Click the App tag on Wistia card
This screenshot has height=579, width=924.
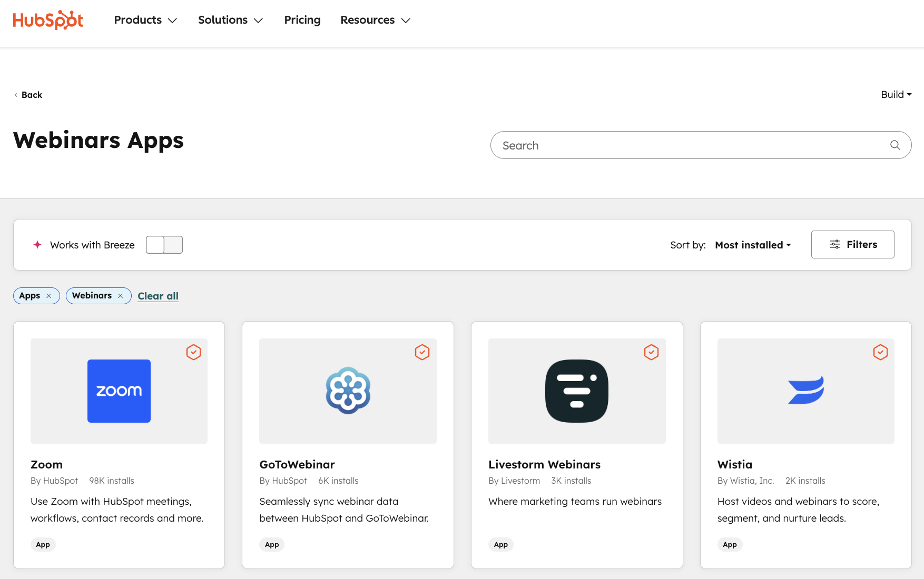tap(730, 545)
